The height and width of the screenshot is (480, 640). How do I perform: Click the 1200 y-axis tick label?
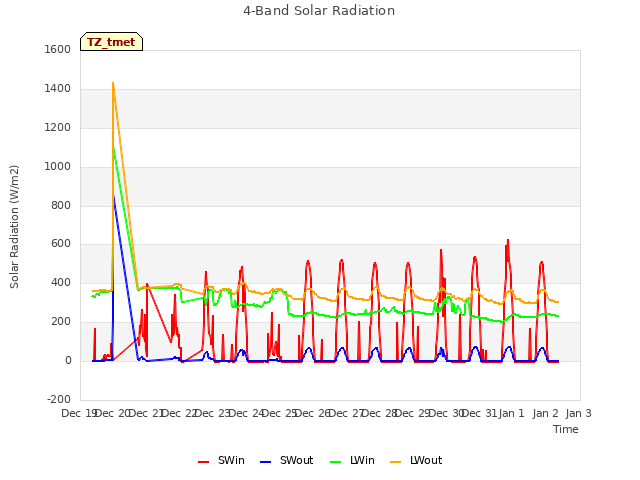pyautogui.click(x=58, y=127)
